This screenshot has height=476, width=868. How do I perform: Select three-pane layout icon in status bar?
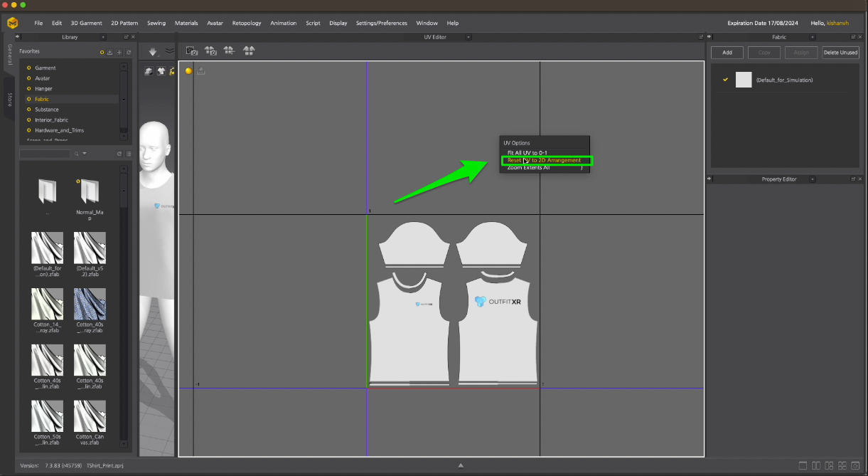click(830, 466)
